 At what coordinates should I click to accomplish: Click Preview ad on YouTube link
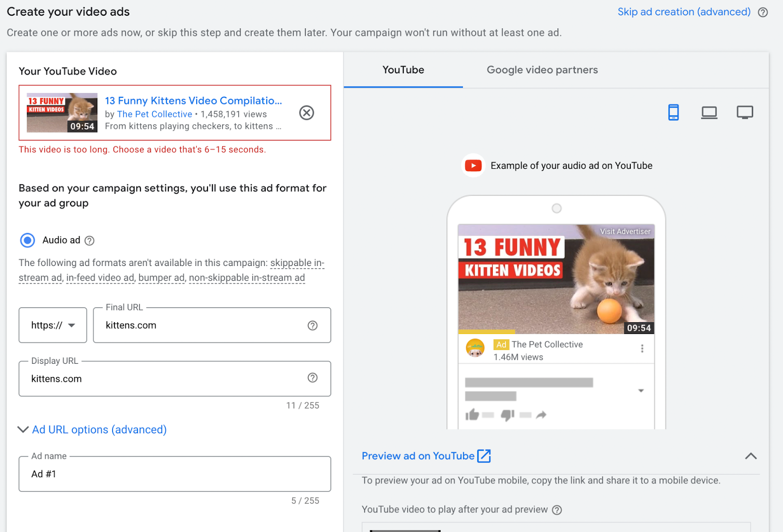coord(418,456)
